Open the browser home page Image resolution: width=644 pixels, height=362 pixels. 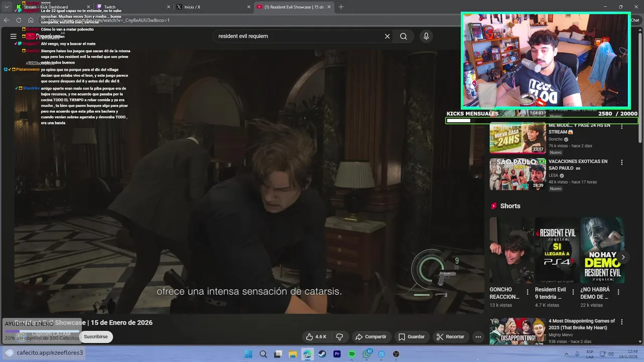[31, 20]
